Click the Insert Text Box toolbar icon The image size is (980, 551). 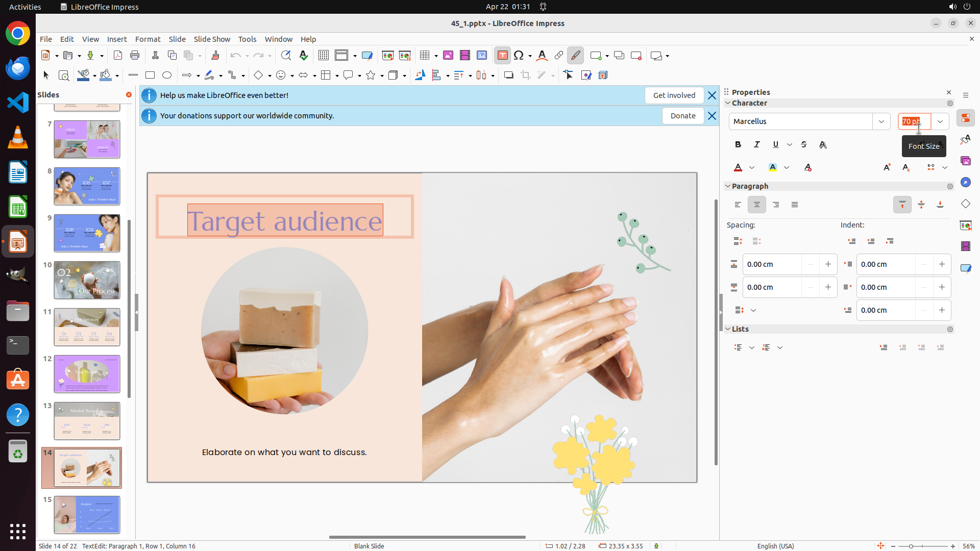point(502,56)
